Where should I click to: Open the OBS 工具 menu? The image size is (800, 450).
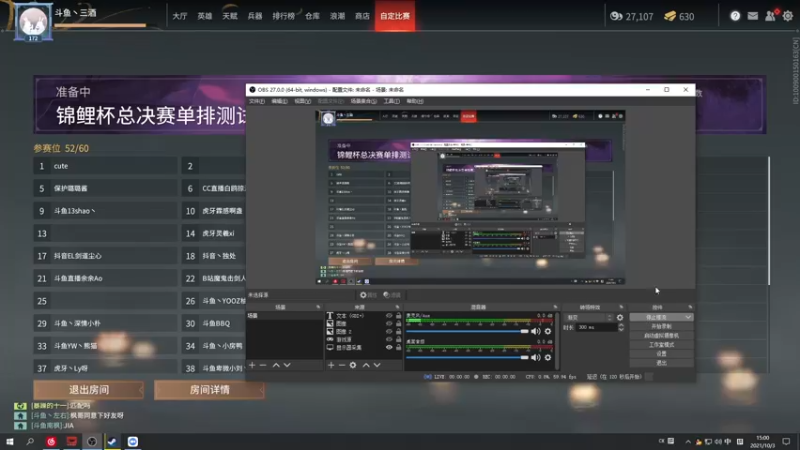(x=391, y=101)
